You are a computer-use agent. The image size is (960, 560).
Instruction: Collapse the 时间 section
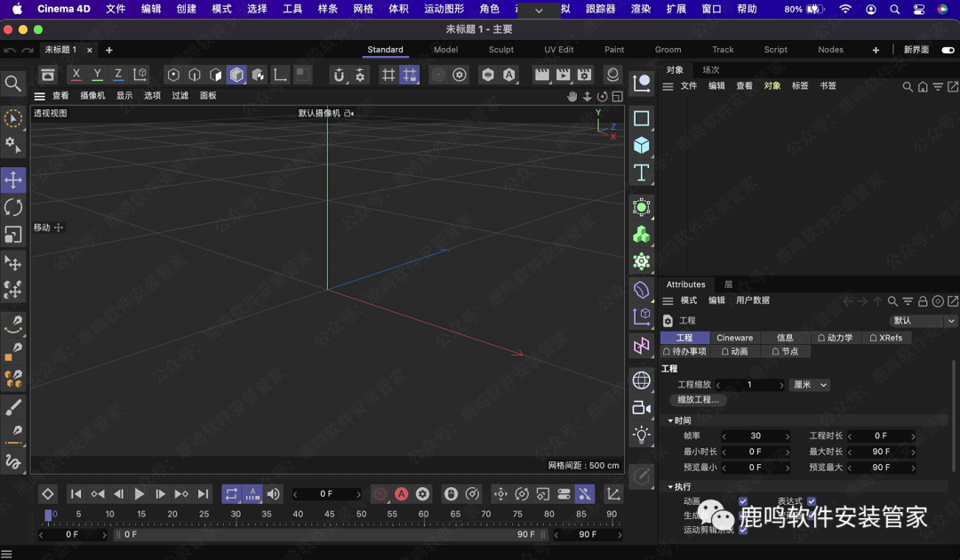[671, 420]
